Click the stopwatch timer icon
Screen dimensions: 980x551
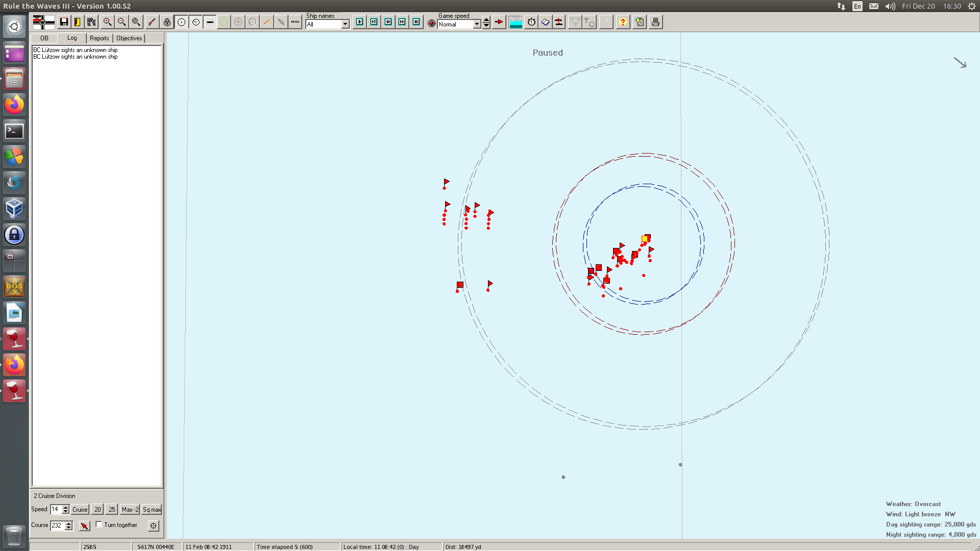(x=531, y=22)
